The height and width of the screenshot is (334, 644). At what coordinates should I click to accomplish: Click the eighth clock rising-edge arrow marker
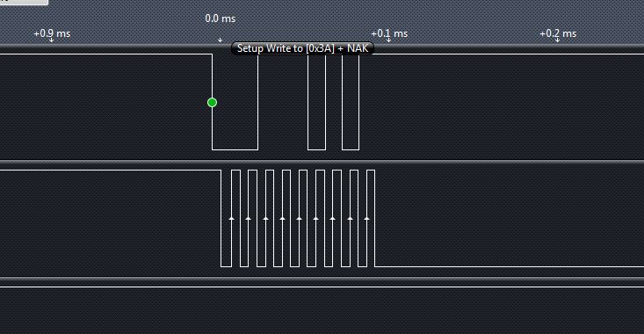click(x=350, y=219)
